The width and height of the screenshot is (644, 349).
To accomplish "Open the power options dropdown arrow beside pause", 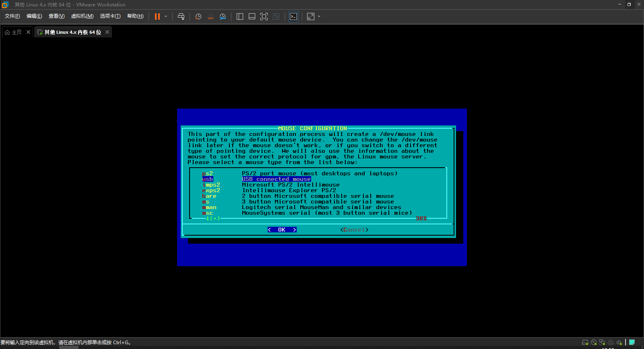I will click(x=166, y=16).
